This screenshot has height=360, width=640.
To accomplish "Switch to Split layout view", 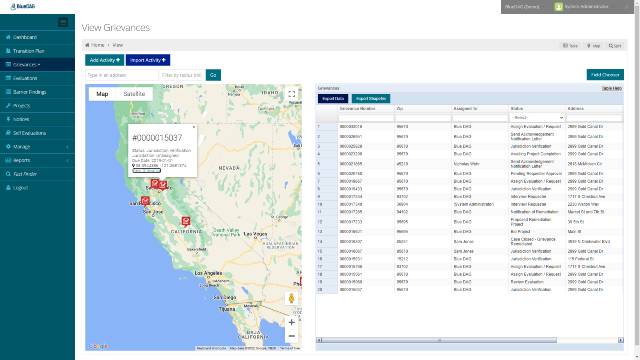I will coord(615,46).
